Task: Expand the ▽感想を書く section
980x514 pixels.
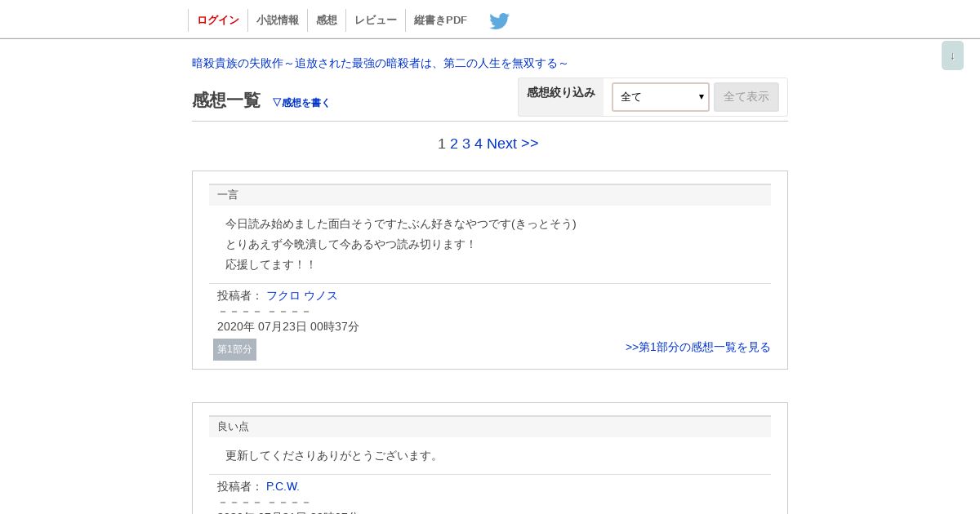Action: click(x=301, y=103)
